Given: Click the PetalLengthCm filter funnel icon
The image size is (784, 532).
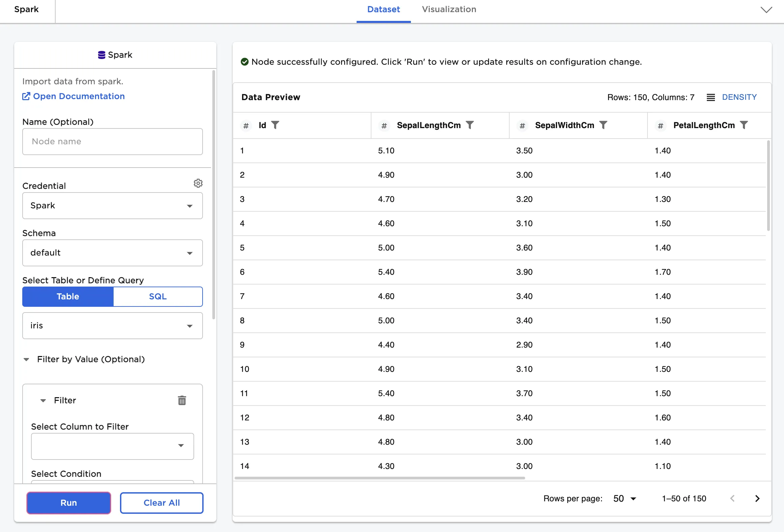Looking at the screenshot, I should click(744, 125).
